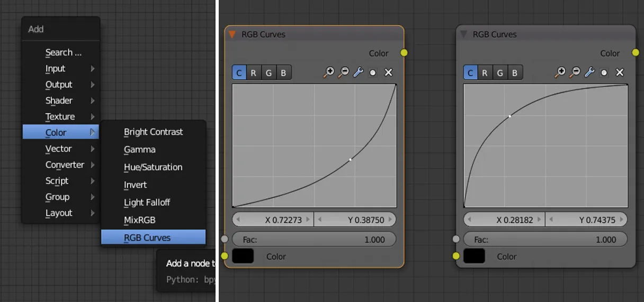Select B channel on left node
Image resolution: width=644 pixels, height=302 pixels.
click(284, 73)
